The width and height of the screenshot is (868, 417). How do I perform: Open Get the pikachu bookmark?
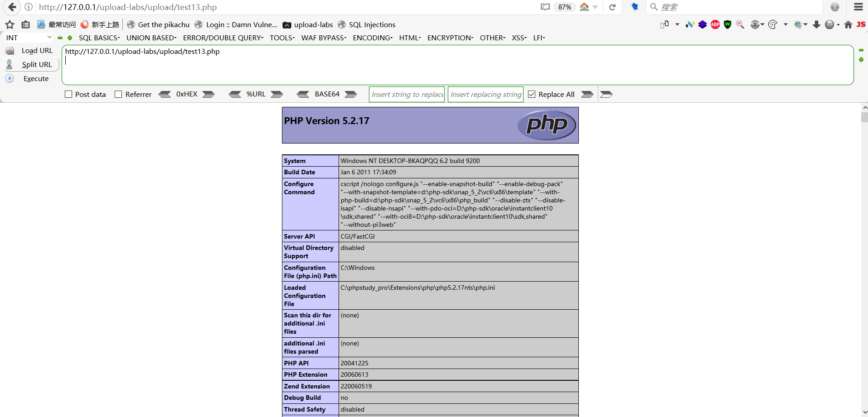coord(158,24)
